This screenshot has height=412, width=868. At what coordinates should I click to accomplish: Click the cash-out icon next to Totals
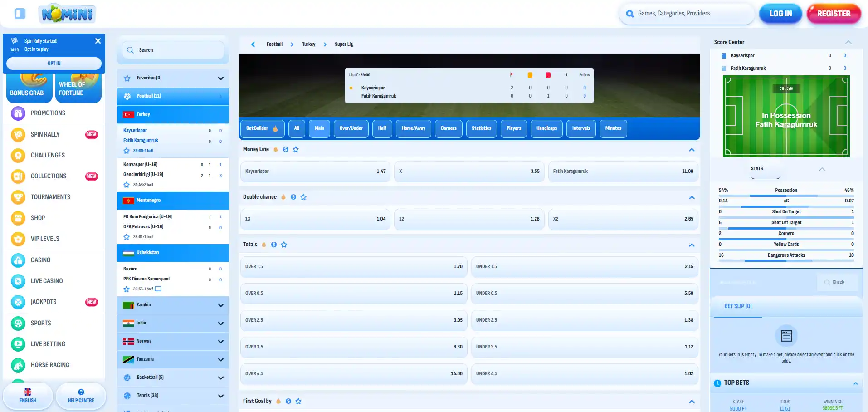274,245
